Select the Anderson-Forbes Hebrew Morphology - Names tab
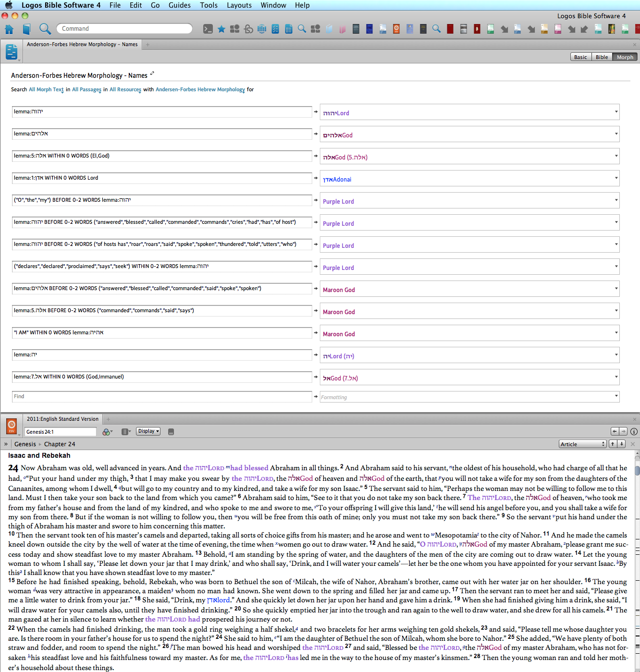The image size is (640, 672). (82, 44)
